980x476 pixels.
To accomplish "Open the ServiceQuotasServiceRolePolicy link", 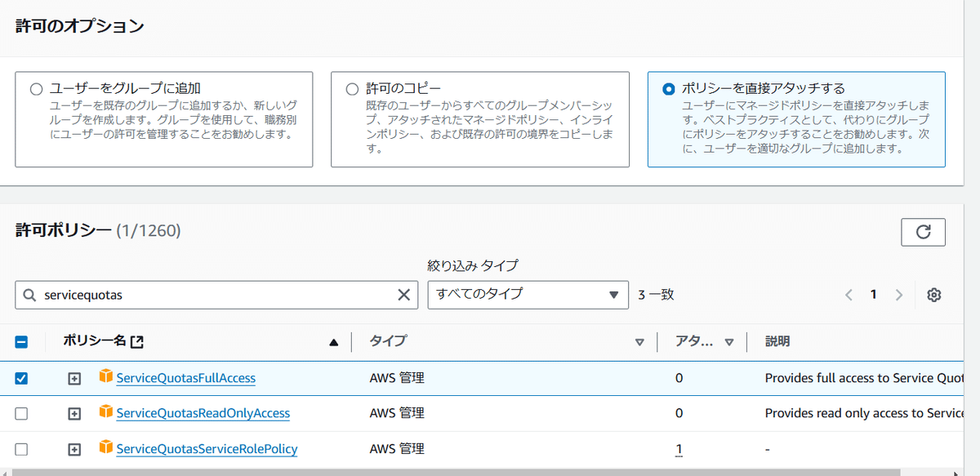I will tap(207, 448).
